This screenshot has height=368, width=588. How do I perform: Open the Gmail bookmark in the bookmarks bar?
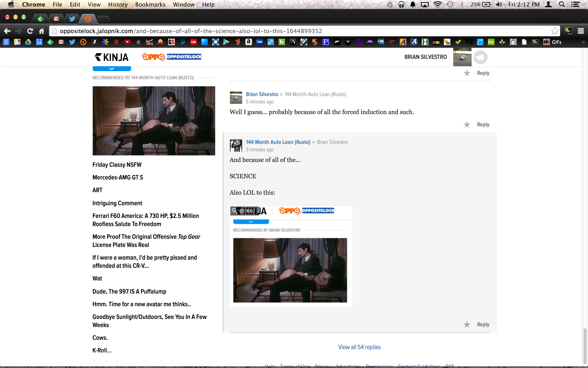pyautogui.click(x=61, y=42)
